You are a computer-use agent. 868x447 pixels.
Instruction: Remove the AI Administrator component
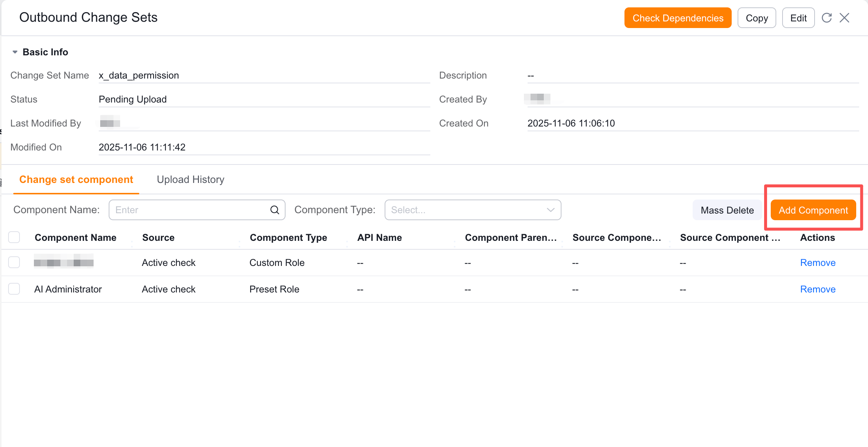pos(818,289)
